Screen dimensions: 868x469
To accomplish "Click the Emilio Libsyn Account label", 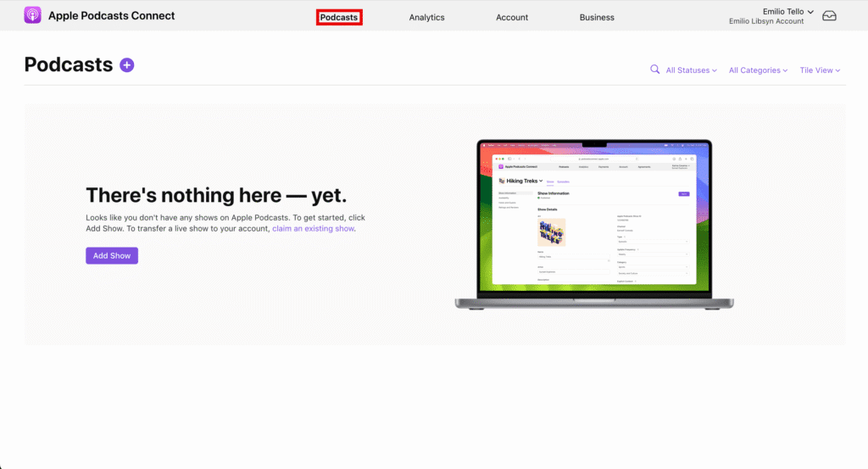I will click(x=765, y=22).
